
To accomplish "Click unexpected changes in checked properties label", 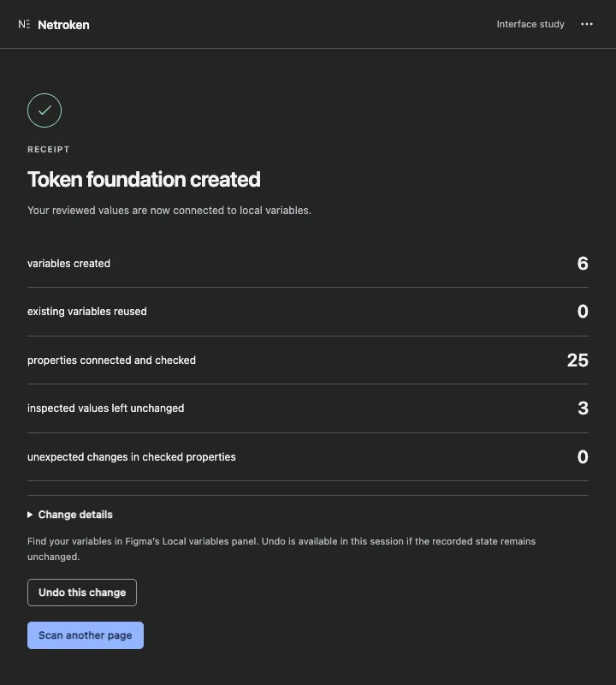I will click(x=132, y=457).
